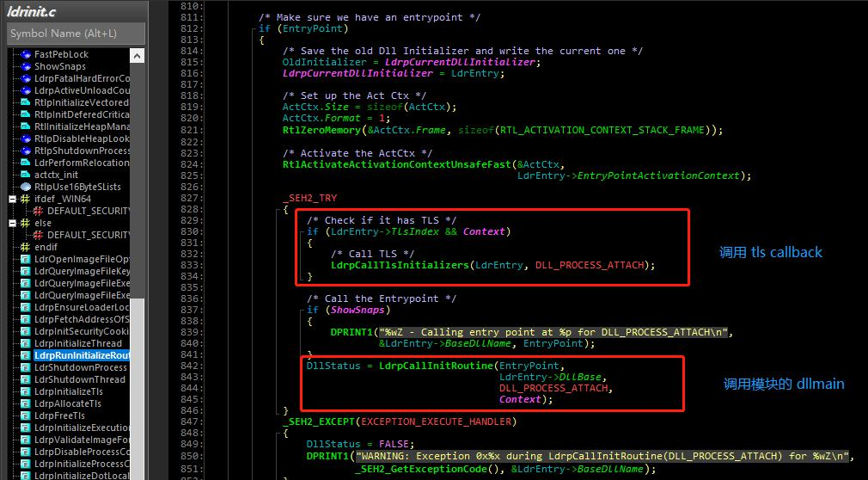Collapse the ifdef _WIN64 tree node

tap(12, 199)
